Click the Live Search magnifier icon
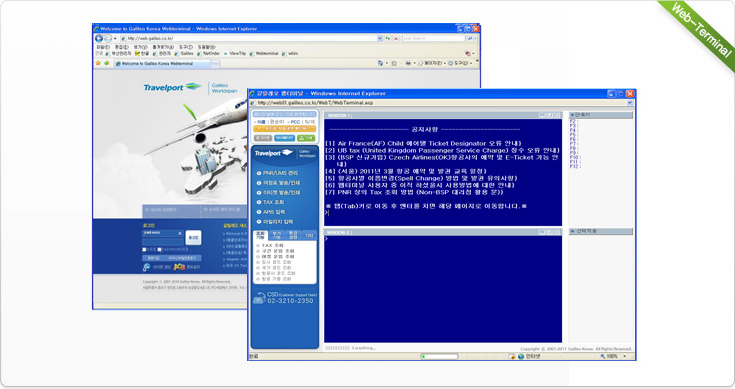The image size is (735, 389). pos(469,38)
